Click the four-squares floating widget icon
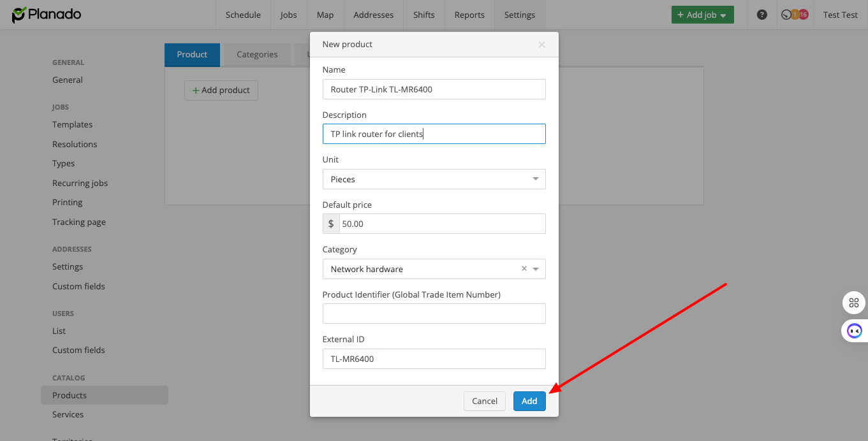Viewport: 868px width, 441px height. point(854,303)
